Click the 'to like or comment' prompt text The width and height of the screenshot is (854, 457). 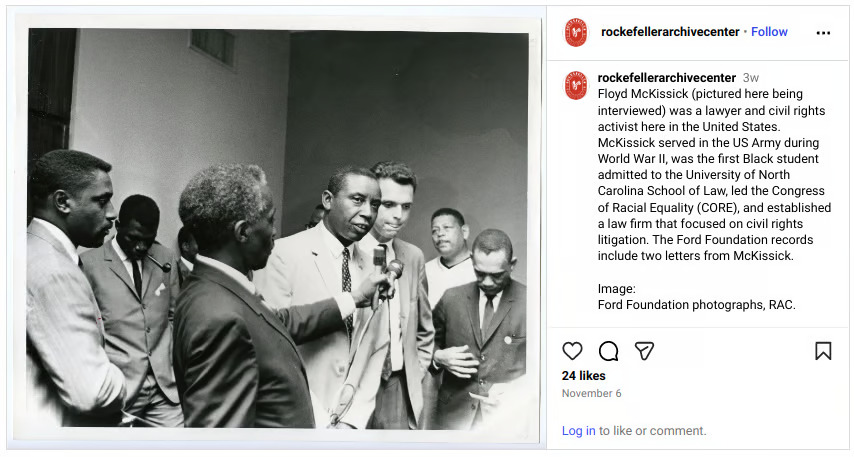pyautogui.click(x=652, y=431)
